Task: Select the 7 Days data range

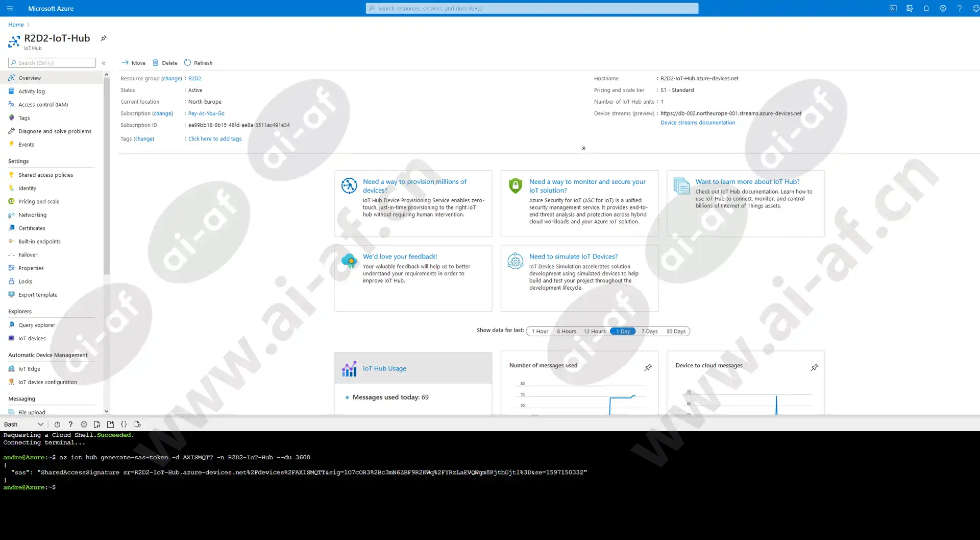Action: pos(649,331)
